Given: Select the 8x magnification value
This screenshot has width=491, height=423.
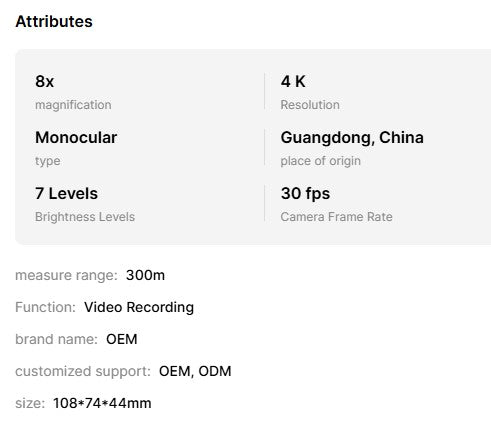Looking at the screenshot, I should (x=44, y=81).
